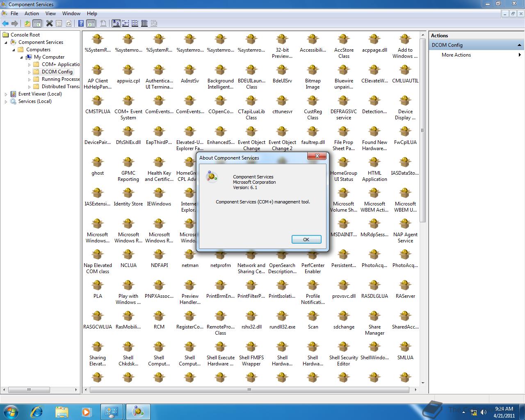Click the Refresh toolbar icon

pyautogui.click(x=69, y=23)
